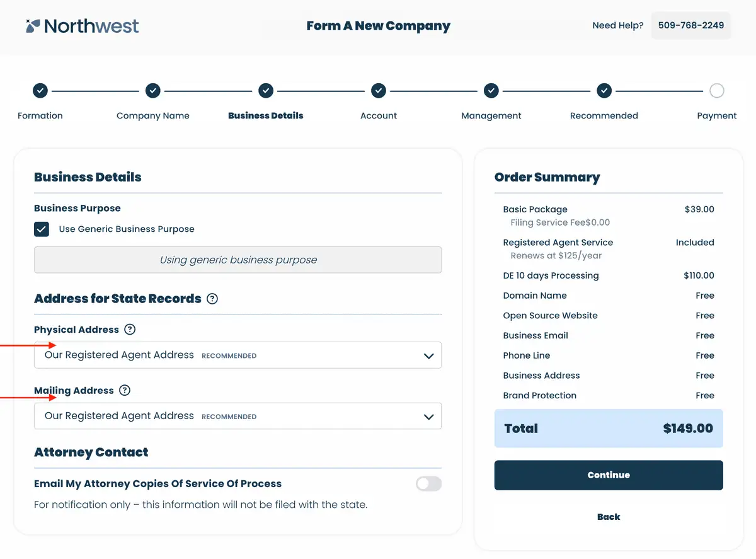The image size is (756, 559).
Task: Go to the Recommended step label
Action: tap(604, 116)
